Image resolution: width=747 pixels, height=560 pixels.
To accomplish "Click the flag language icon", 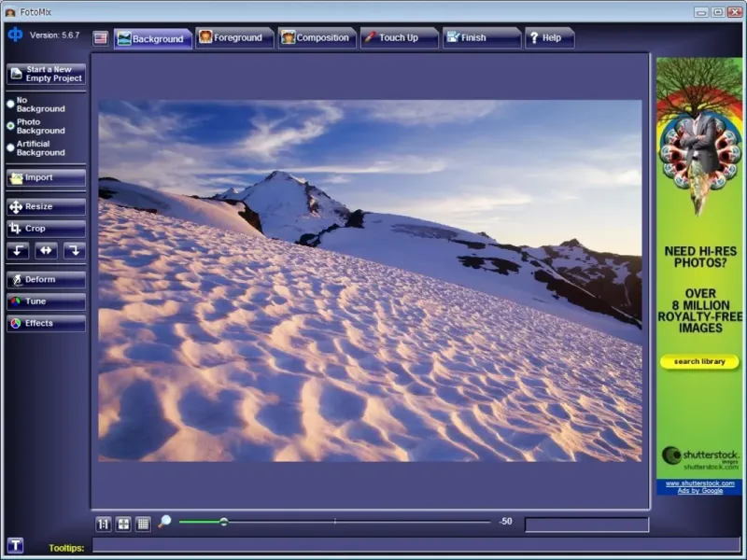I will pos(100,38).
